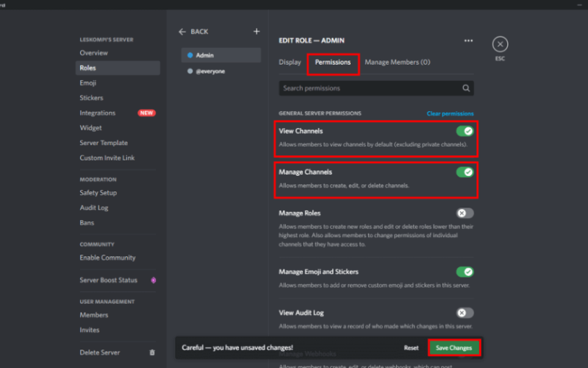Toggle View Channels permission
588x368 pixels.
tap(465, 131)
